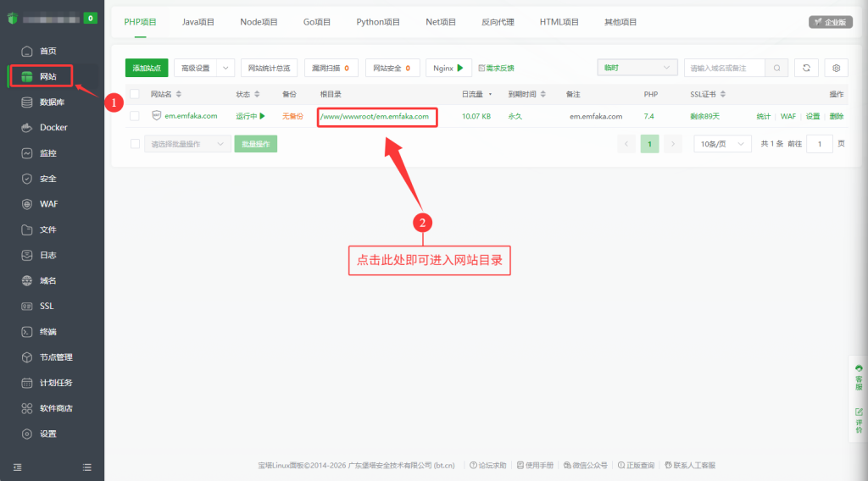Toggle 运行中 status of em.emfaka.com

[251, 116]
